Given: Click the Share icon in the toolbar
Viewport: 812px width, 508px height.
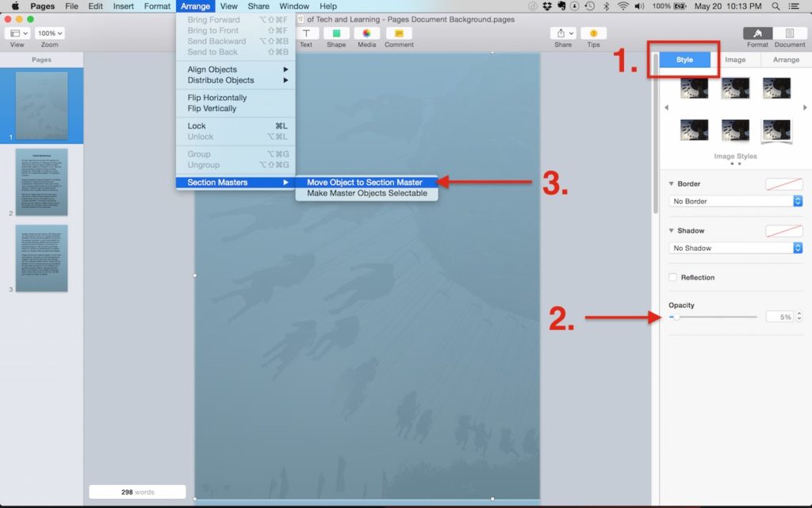Looking at the screenshot, I should point(562,33).
